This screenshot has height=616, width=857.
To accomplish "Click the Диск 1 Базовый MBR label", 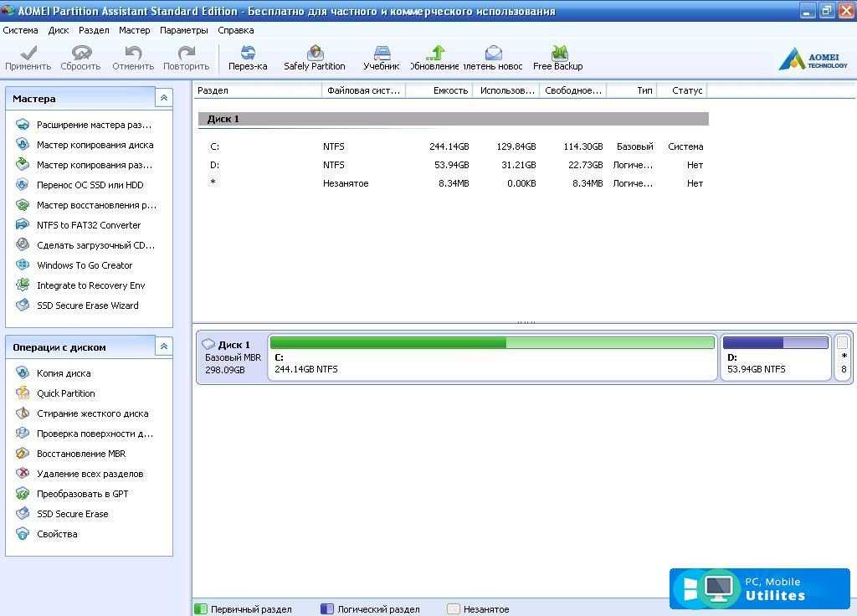I will click(x=233, y=357).
